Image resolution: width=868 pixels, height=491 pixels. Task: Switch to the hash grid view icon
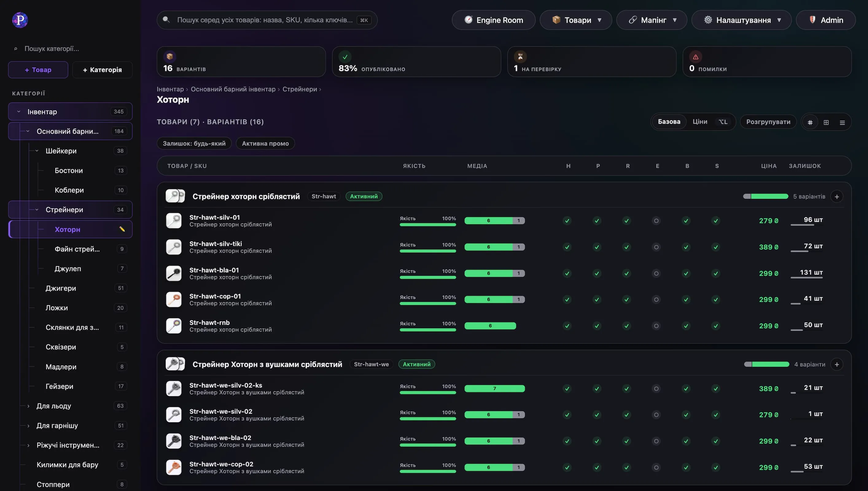point(810,122)
